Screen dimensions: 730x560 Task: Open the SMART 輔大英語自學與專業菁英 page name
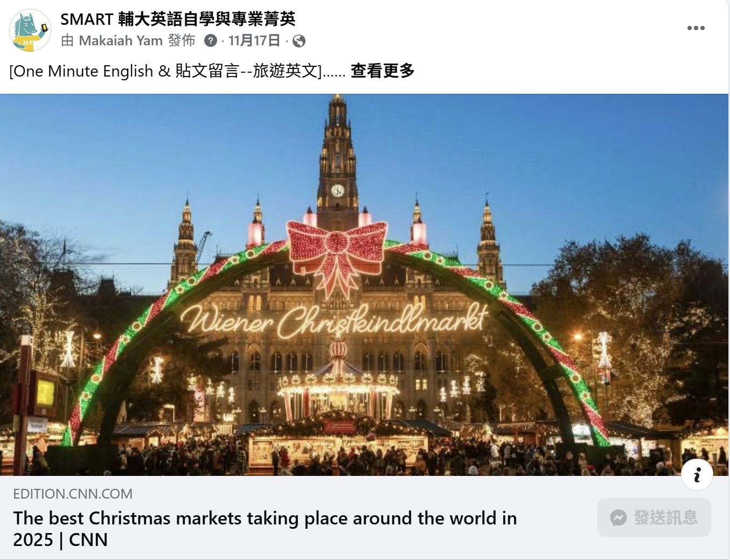coord(178,19)
